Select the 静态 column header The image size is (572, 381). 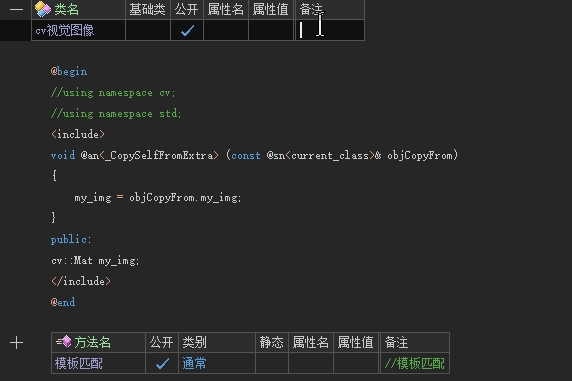pyautogui.click(x=272, y=342)
